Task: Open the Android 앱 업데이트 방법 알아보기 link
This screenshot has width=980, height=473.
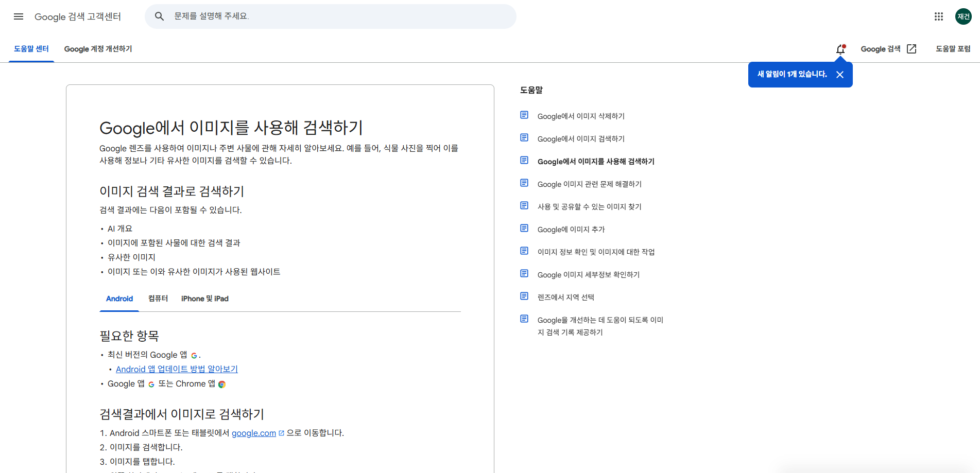Action: point(177,369)
